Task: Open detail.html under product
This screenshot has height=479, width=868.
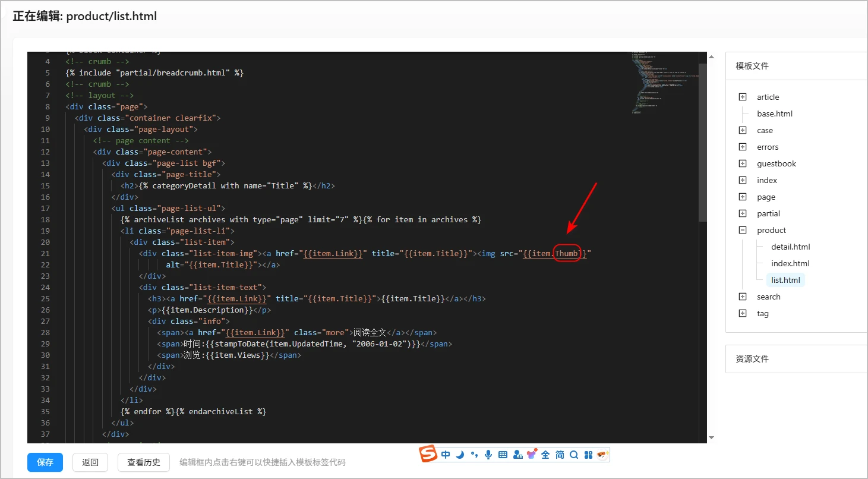Action: tap(790, 247)
